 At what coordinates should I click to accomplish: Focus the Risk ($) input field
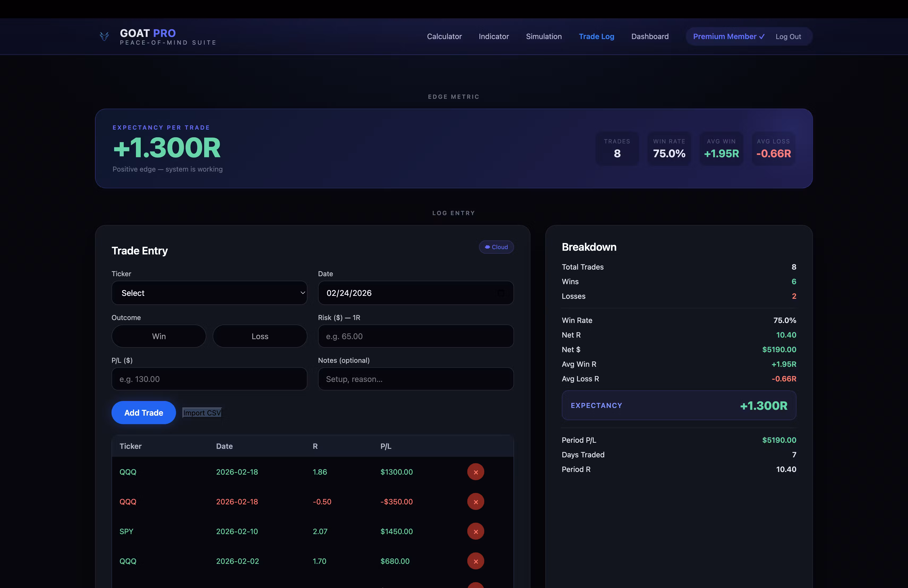click(416, 336)
